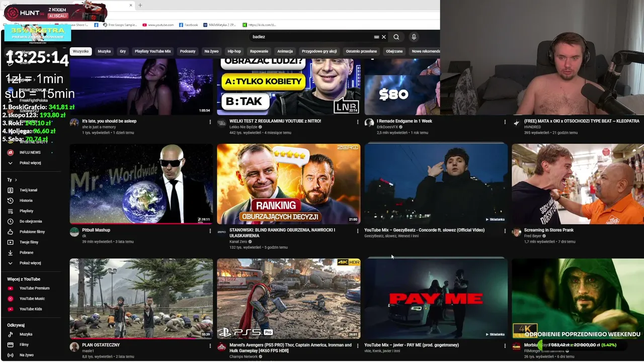Open the YouTube Kids icon

[x=10, y=309]
